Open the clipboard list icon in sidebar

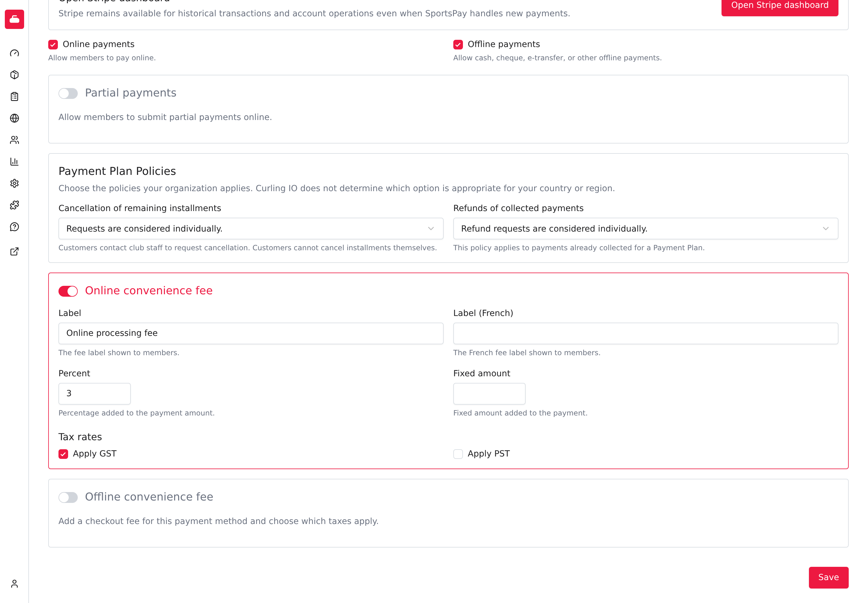coord(14,97)
